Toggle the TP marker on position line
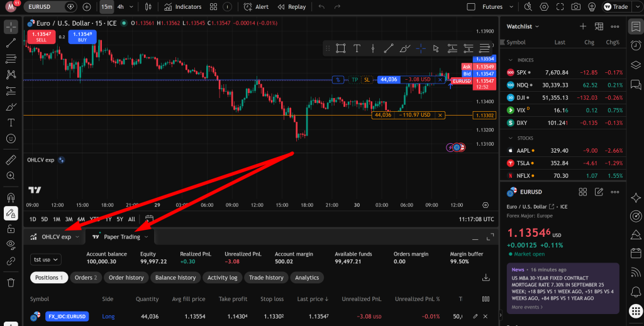Viewport: 644px width, 326px height. (355, 80)
